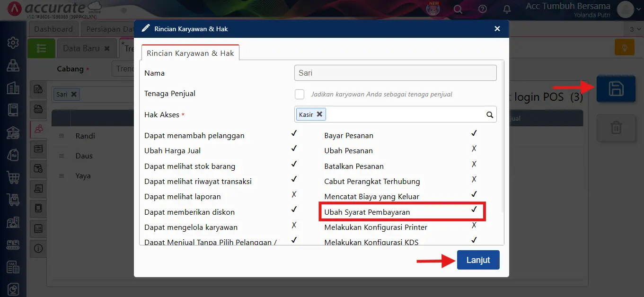Remove the Kasir tag from Hak Akses
This screenshot has height=297, width=644.
(x=320, y=114)
